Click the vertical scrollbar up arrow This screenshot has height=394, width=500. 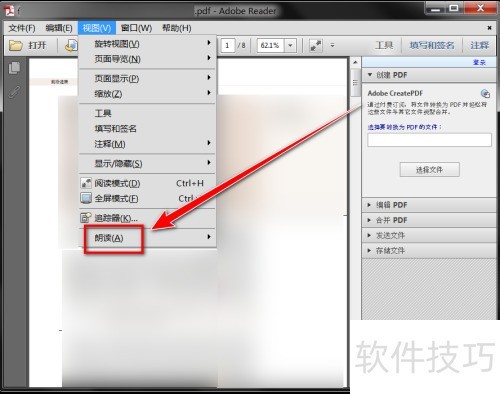[x=355, y=63]
